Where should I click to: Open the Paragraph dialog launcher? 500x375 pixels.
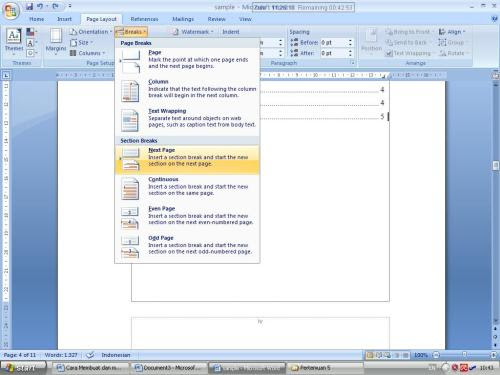pos(352,63)
